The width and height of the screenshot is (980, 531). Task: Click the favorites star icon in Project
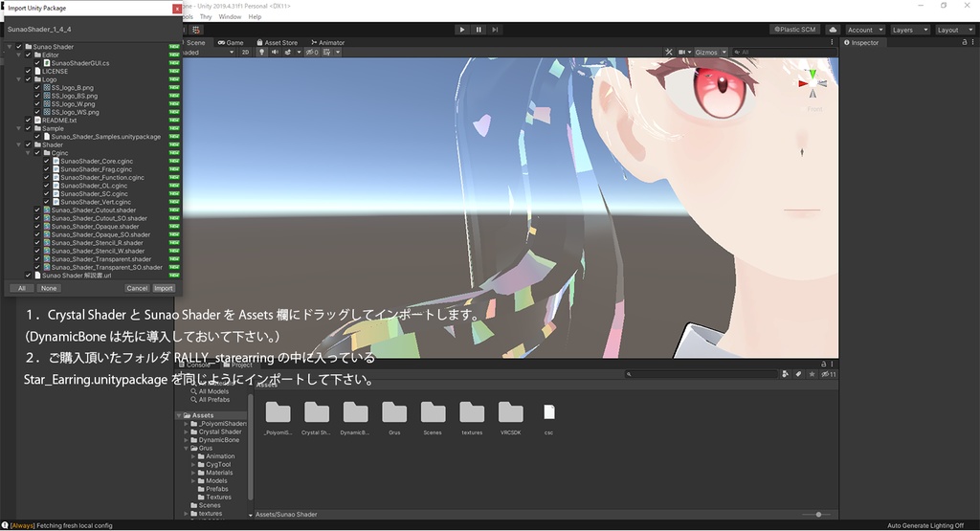point(812,374)
